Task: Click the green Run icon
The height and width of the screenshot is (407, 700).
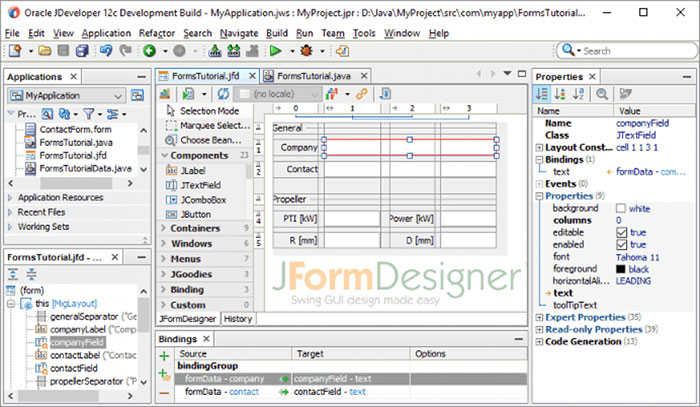Action: [275, 51]
